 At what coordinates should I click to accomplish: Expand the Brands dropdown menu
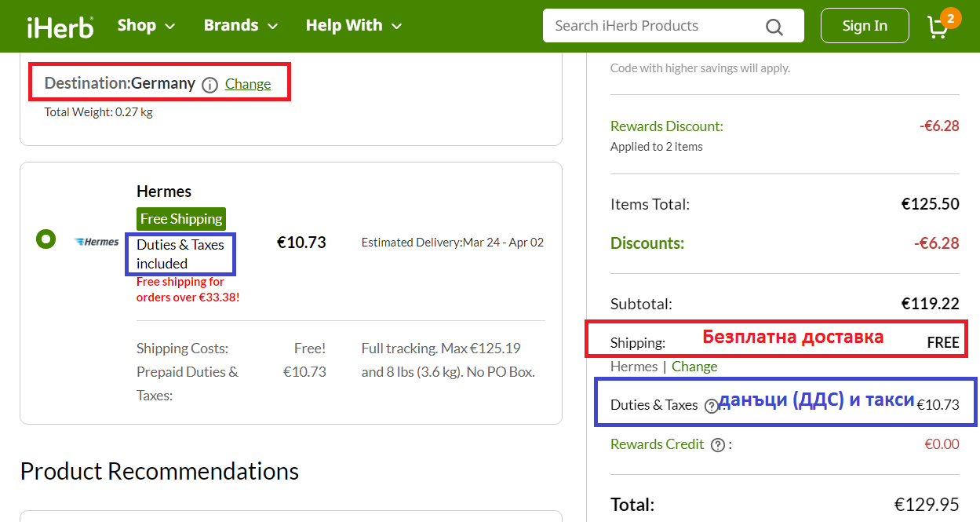[x=240, y=26]
